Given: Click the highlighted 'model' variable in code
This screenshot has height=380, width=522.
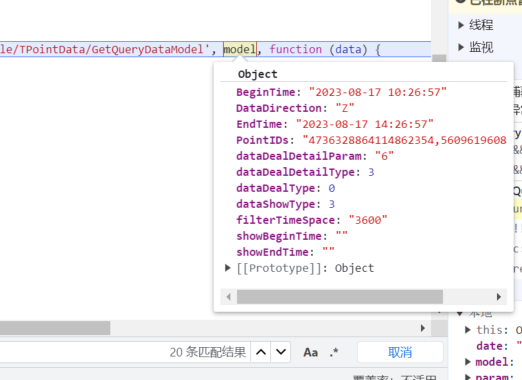Looking at the screenshot, I should pos(240,49).
